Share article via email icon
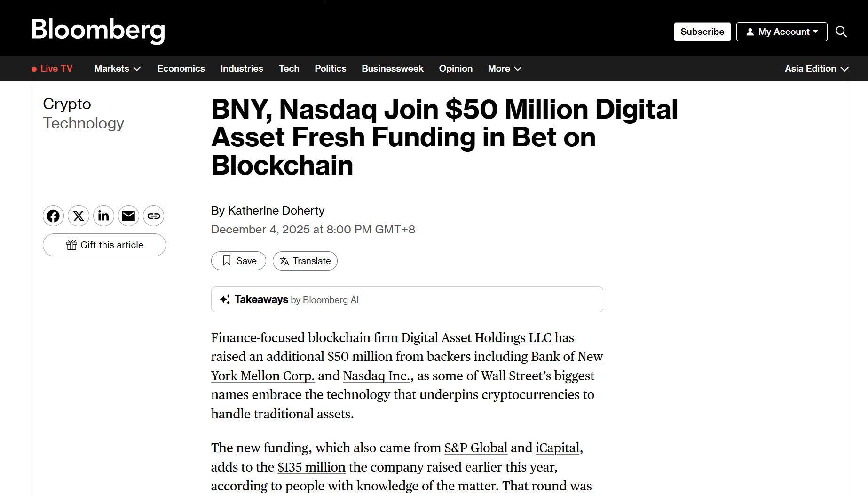 [128, 216]
